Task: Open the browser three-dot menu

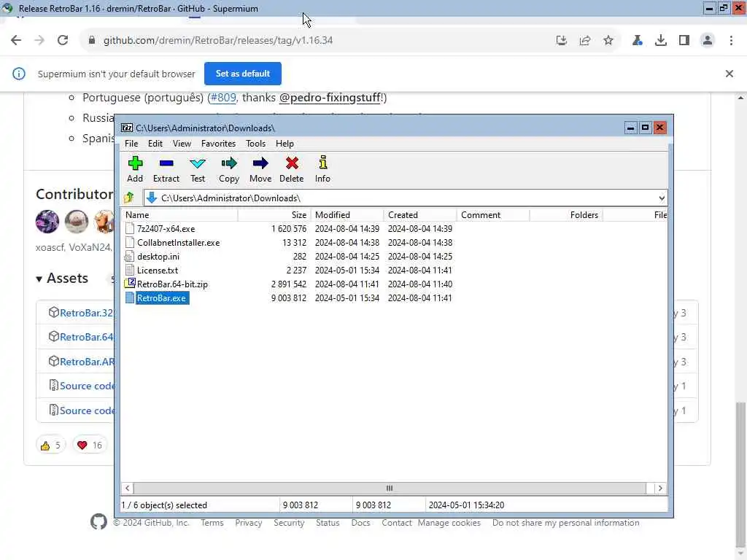Action: click(731, 41)
